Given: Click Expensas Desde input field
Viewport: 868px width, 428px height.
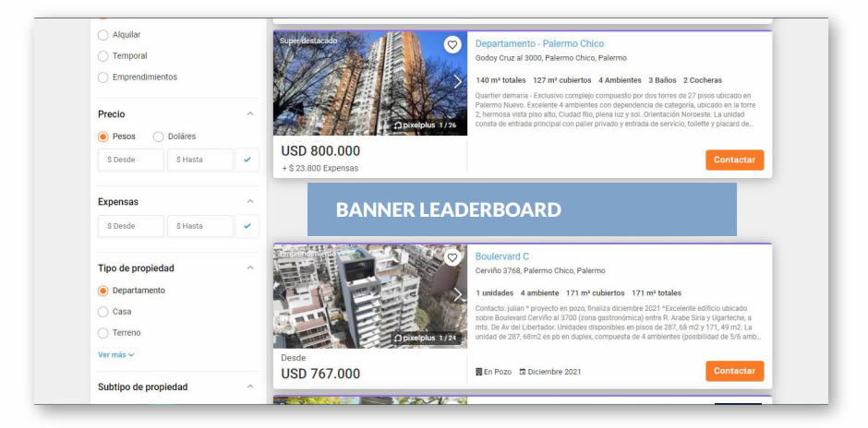Looking at the screenshot, I should point(131,226).
